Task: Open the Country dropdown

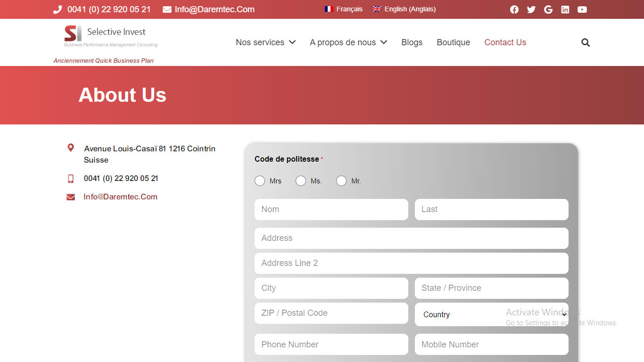Action: 491,314
